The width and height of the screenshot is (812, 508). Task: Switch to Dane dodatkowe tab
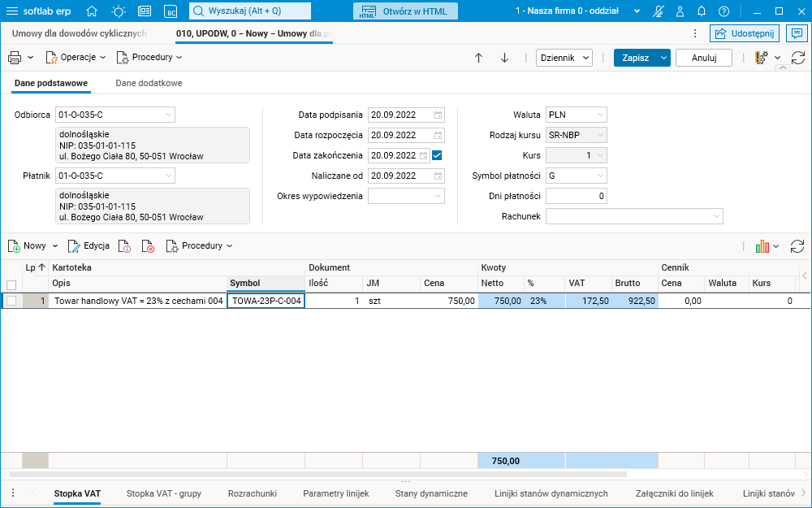tap(149, 83)
